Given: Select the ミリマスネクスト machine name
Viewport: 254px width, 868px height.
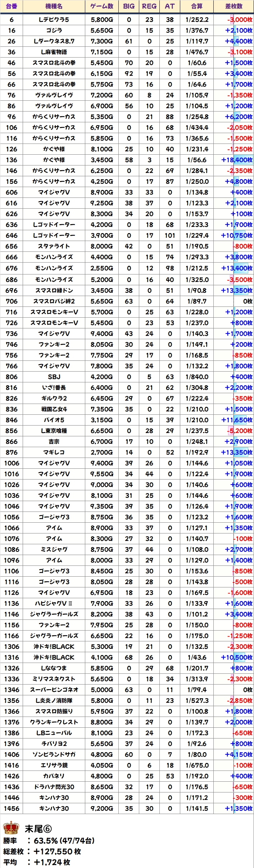Looking at the screenshot, I should pos(54,679).
